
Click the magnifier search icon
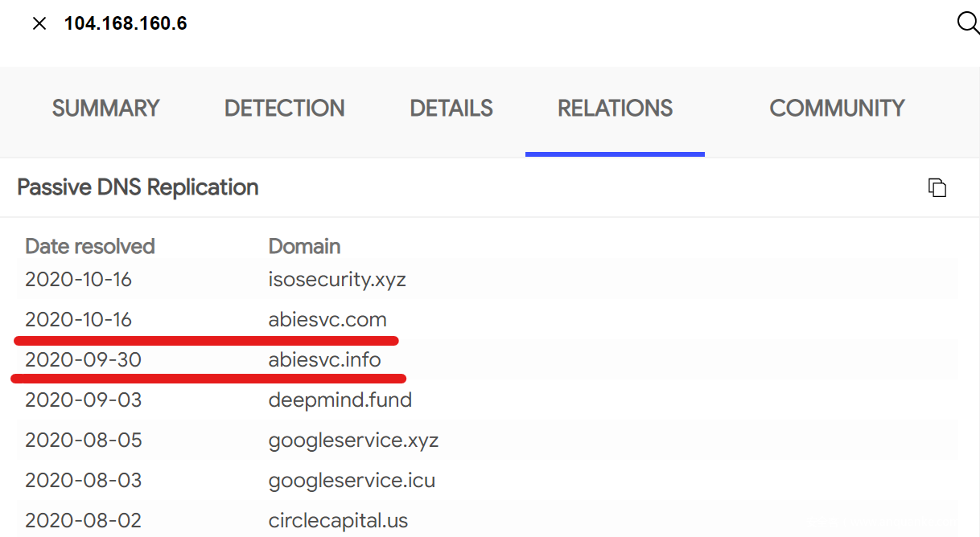(x=967, y=23)
